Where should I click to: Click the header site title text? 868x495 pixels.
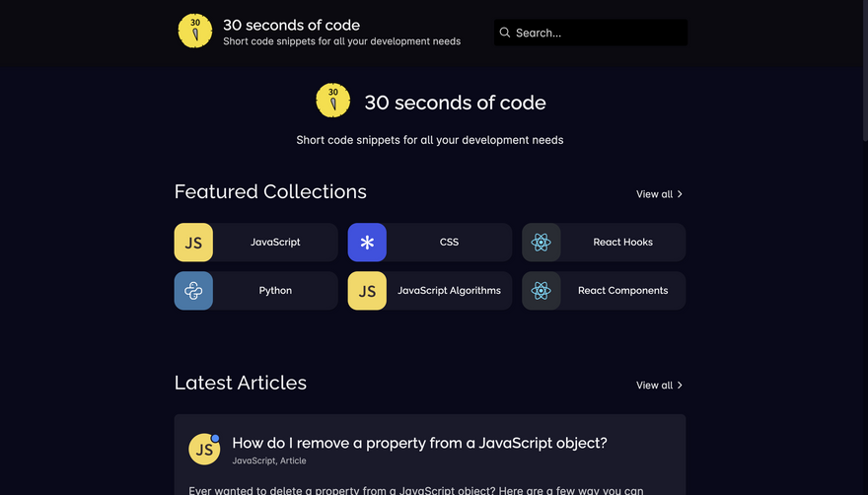[x=291, y=25]
